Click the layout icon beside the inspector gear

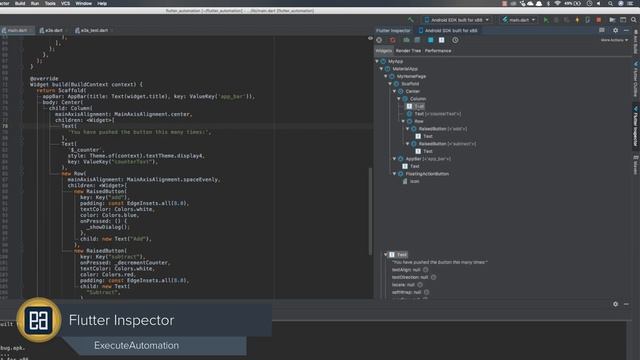(602, 30)
